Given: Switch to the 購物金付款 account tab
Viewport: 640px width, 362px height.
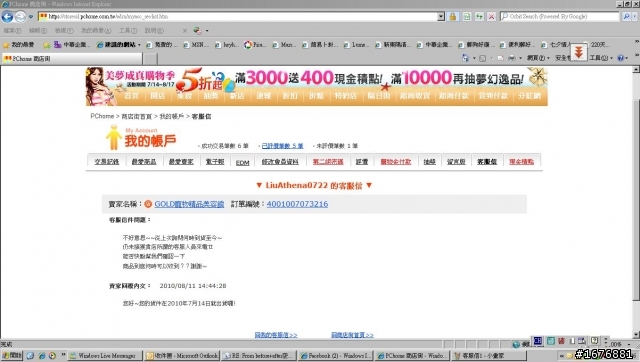Looking at the screenshot, I should (396, 162).
